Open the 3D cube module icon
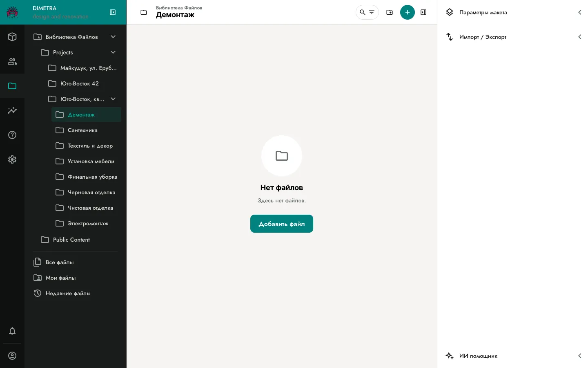This screenshot has height=368, width=588. point(12,37)
